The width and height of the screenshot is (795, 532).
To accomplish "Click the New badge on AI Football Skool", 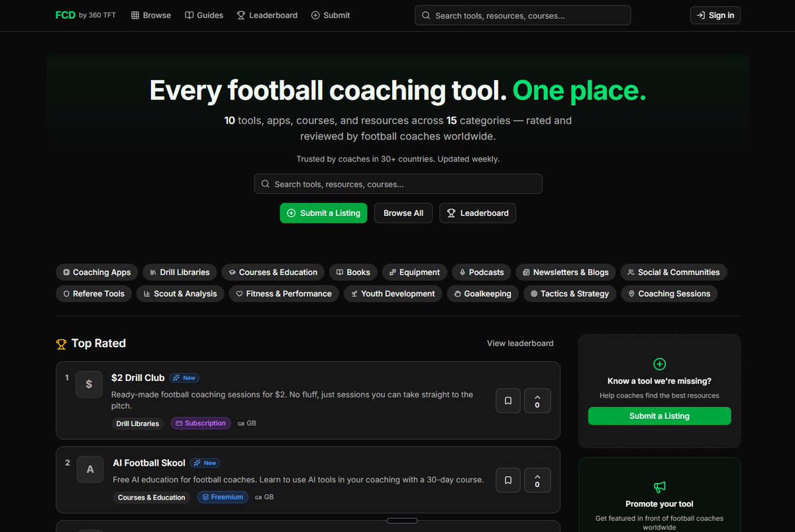I will (205, 463).
